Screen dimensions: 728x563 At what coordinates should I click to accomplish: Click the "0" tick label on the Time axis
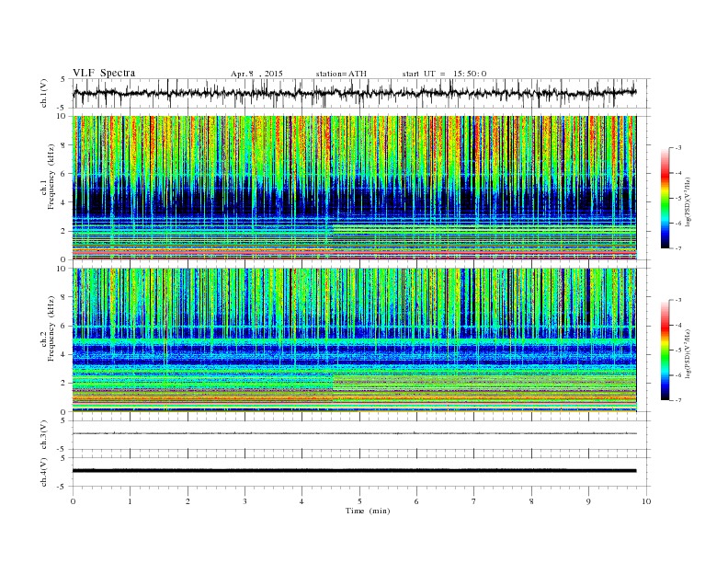pyautogui.click(x=73, y=501)
